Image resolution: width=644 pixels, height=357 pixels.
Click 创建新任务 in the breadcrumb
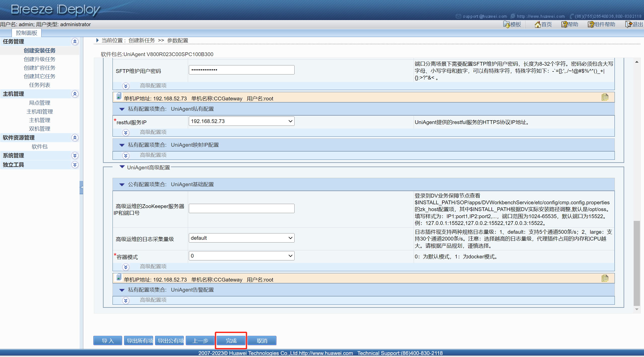[x=141, y=41]
